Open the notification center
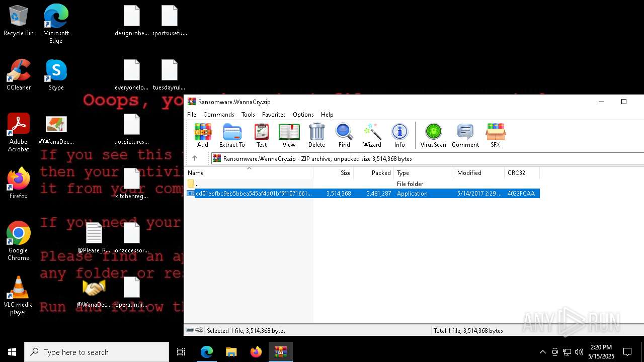 628,352
